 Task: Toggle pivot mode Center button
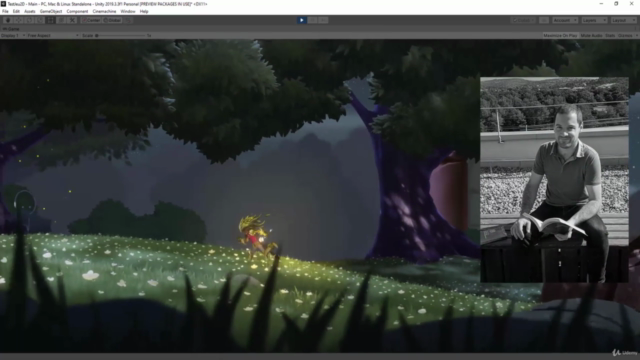[91, 20]
